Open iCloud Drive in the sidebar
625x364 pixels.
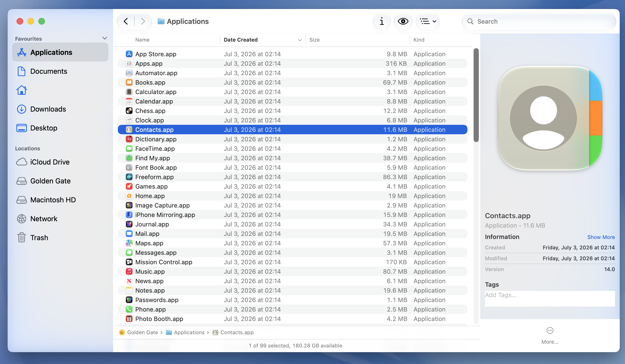[x=60, y=162]
